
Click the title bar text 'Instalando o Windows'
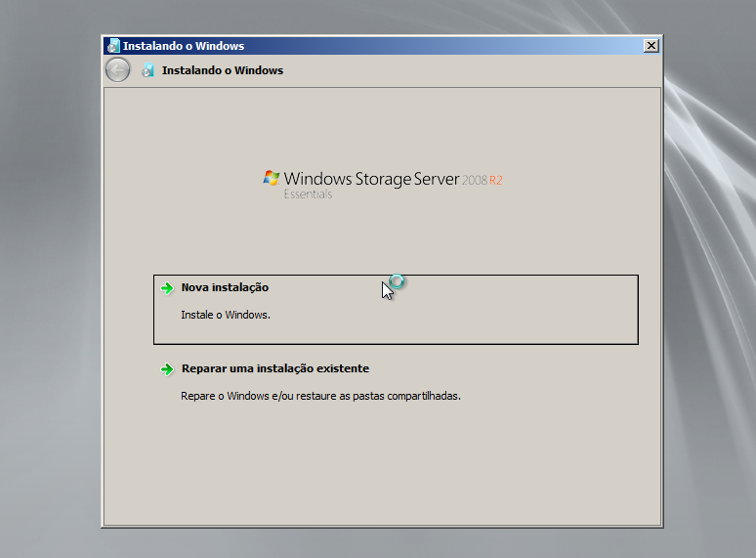click(x=184, y=46)
